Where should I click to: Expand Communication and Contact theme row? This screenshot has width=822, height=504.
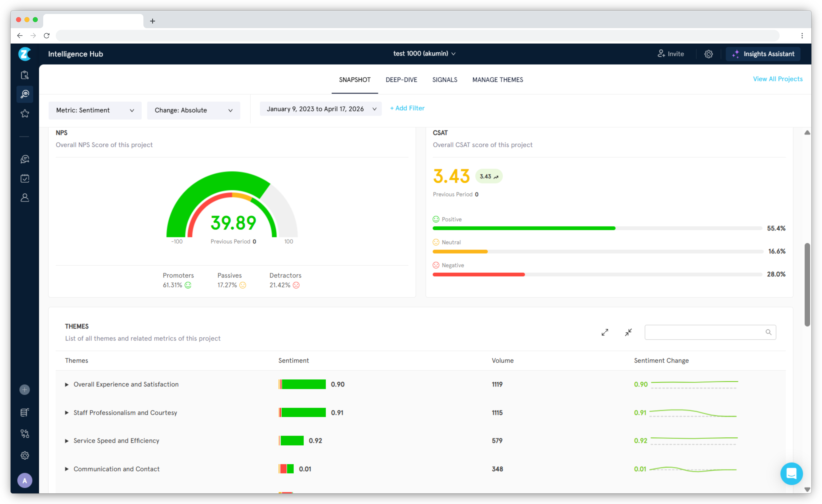[x=67, y=469]
